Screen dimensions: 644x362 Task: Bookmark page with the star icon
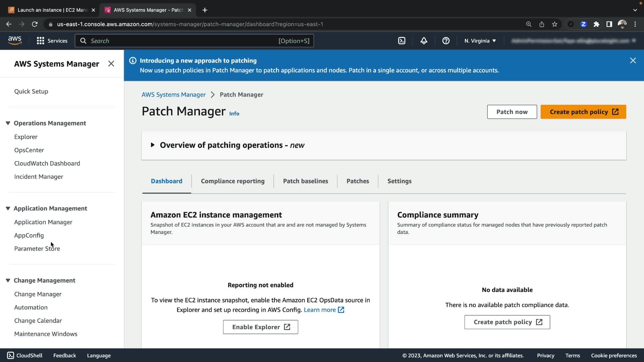554,24
